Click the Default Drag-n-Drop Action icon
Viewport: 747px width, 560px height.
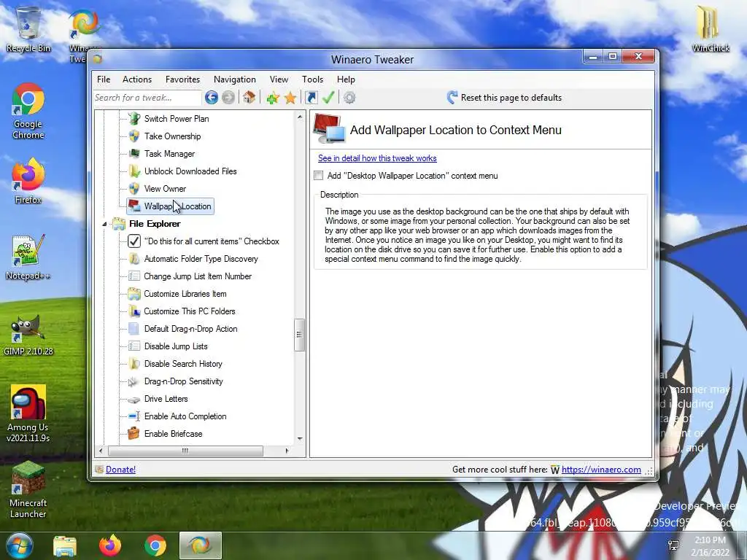(134, 329)
